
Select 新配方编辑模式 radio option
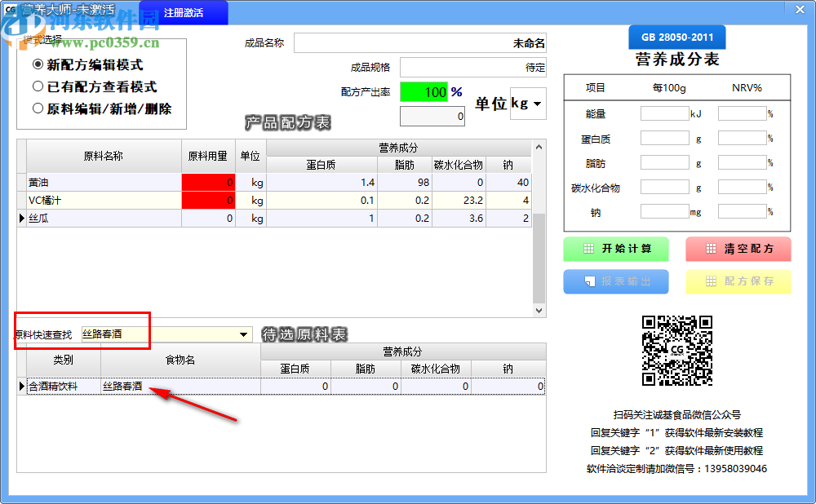(x=87, y=64)
